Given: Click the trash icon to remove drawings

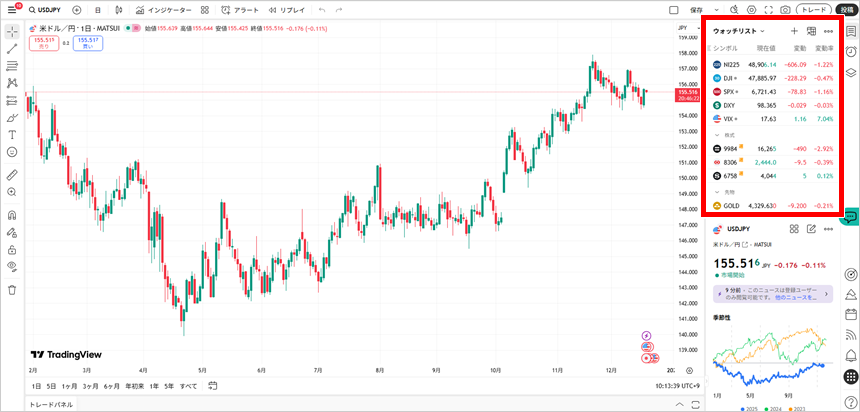Looking at the screenshot, I should [12, 289].
